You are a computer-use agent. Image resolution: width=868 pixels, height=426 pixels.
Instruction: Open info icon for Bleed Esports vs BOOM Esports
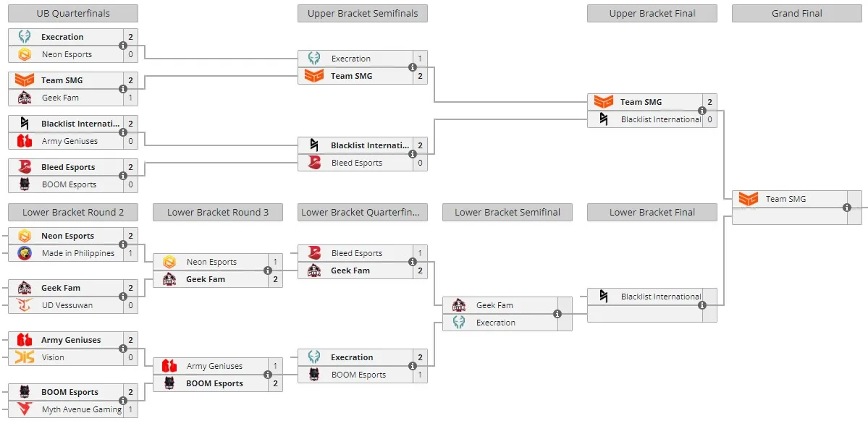[x=123, y=175]
